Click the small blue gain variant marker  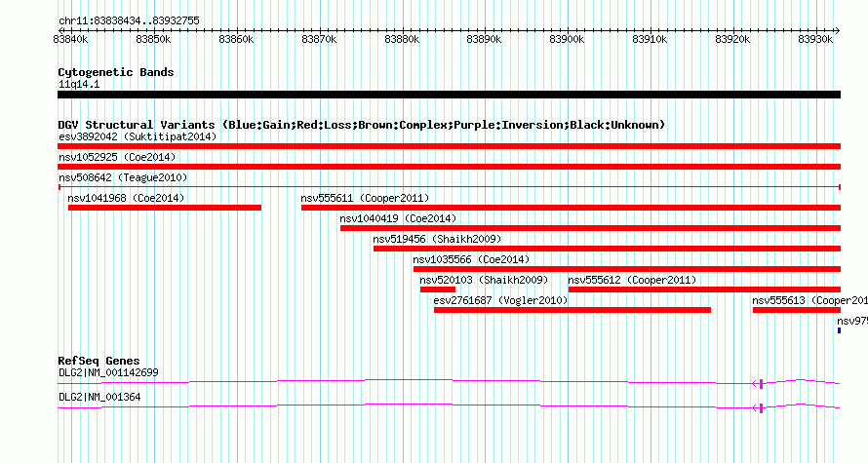point(839,330)
